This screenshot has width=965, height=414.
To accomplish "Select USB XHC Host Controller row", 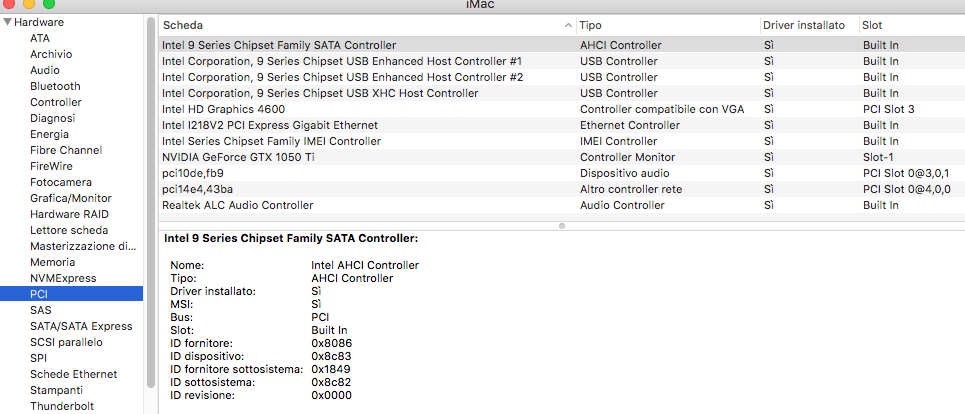I will 561,93.
